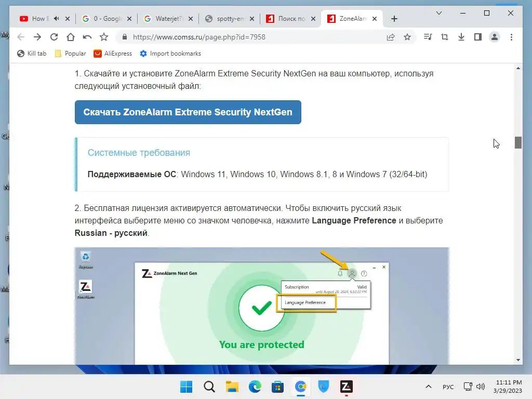Open the clock and date panel
This screenshot has width=532, height=399.
pyautogui.click(x=508, y=387)
